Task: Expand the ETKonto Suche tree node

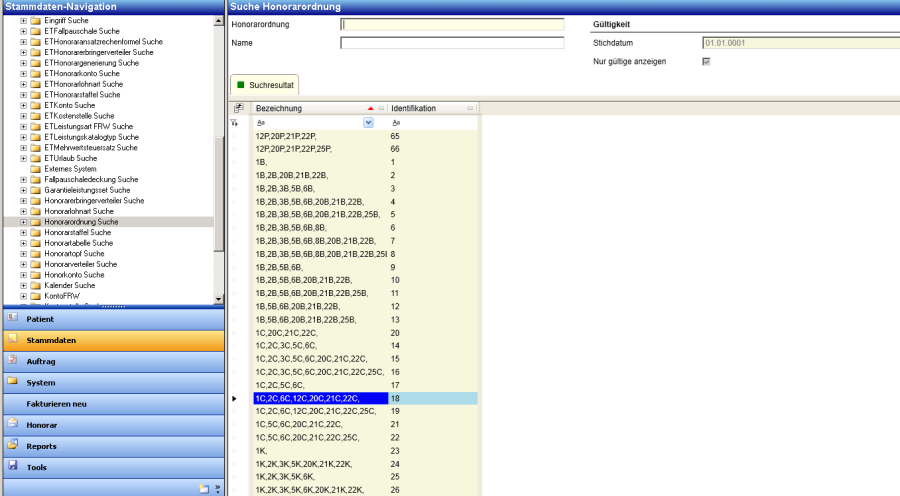Action: 23,105
